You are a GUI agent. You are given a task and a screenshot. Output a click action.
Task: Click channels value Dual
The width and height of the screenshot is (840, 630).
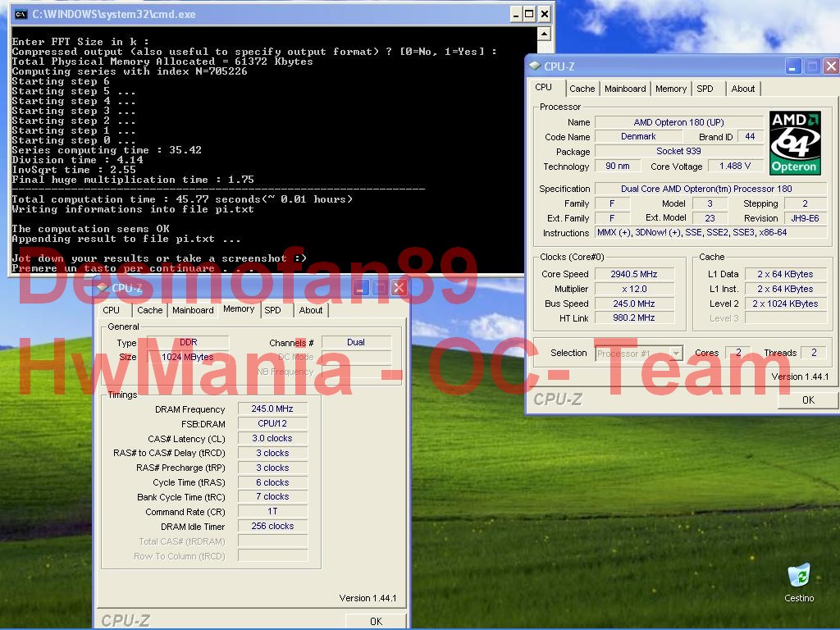tap(356, 342)
